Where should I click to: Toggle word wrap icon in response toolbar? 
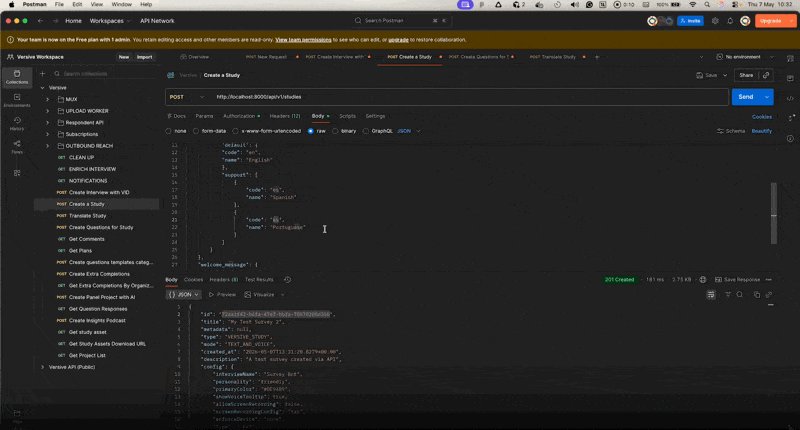(x=711, y=295)
